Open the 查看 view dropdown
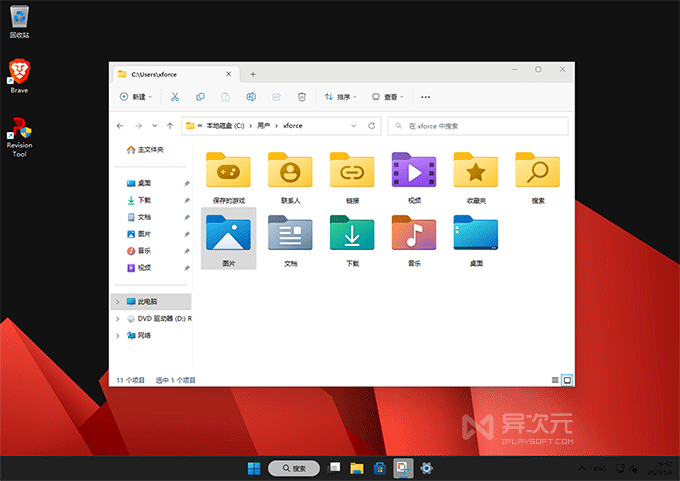Viewport: 680px width, 481px height. click(x=388, y=97)
